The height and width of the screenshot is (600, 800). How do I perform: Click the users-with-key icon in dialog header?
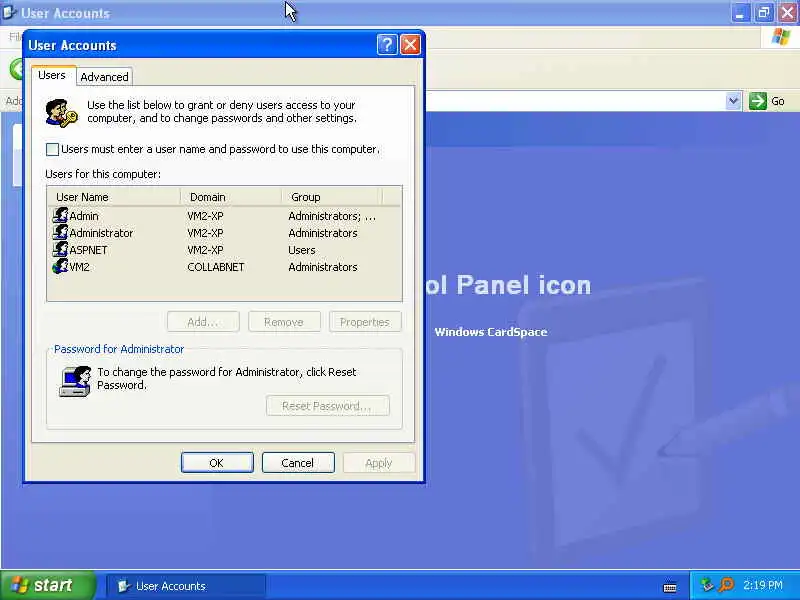click(61, 113)
